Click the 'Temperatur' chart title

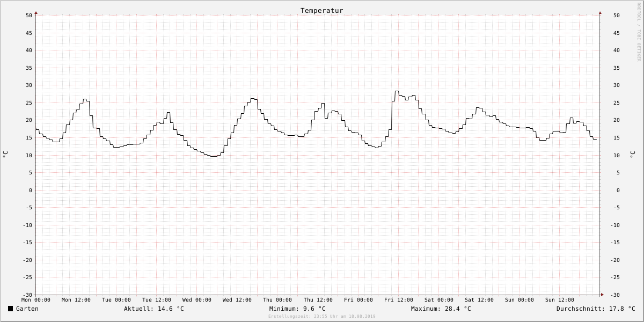click(x=322, y=11)
